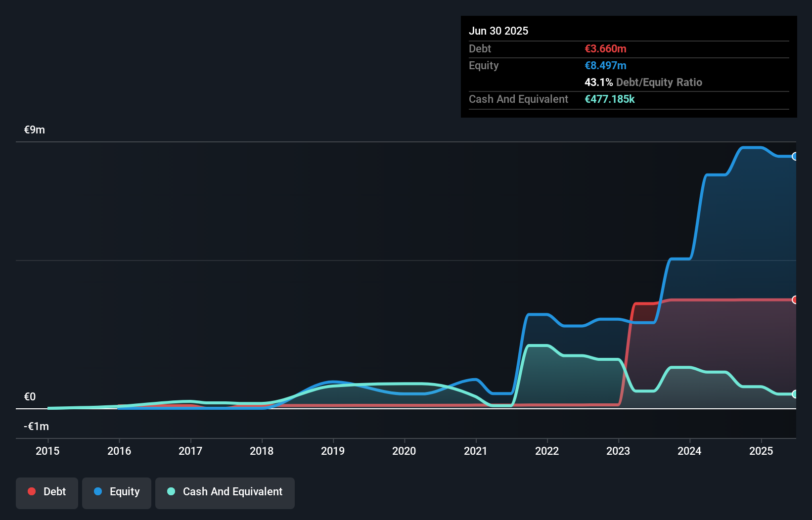This screenshot has height=520, width=812.
Task: Click the white Equity endpoint marker on the chart
Action: pyautogui.click(x=795, y=156)
